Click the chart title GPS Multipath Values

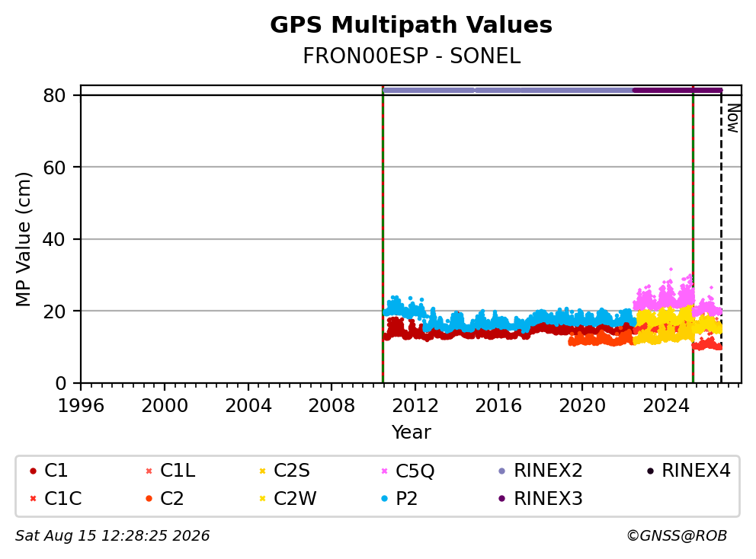coord(412,25)
